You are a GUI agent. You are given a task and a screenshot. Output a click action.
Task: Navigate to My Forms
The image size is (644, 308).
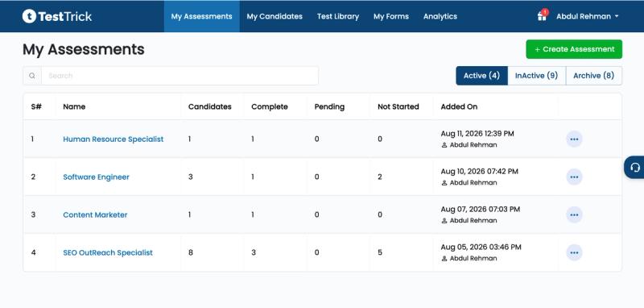point(391,16)
